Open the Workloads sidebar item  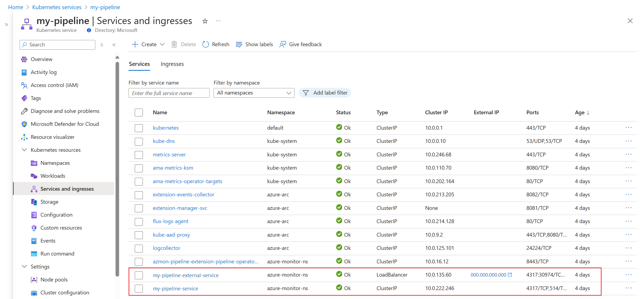[53, 176]
